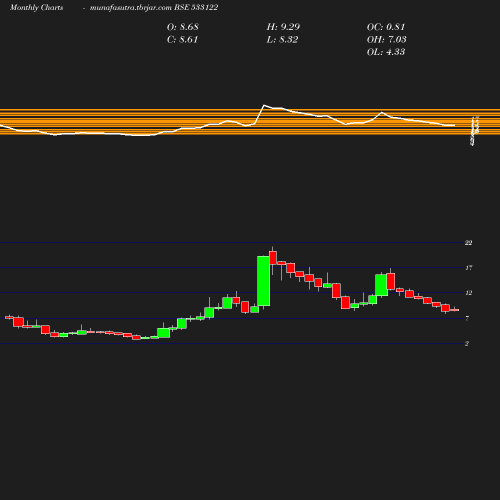Click the "munafasutra.tbrjar.com BSE 533122" text
The image size is (500, 500).
click(x=154, y=8)
